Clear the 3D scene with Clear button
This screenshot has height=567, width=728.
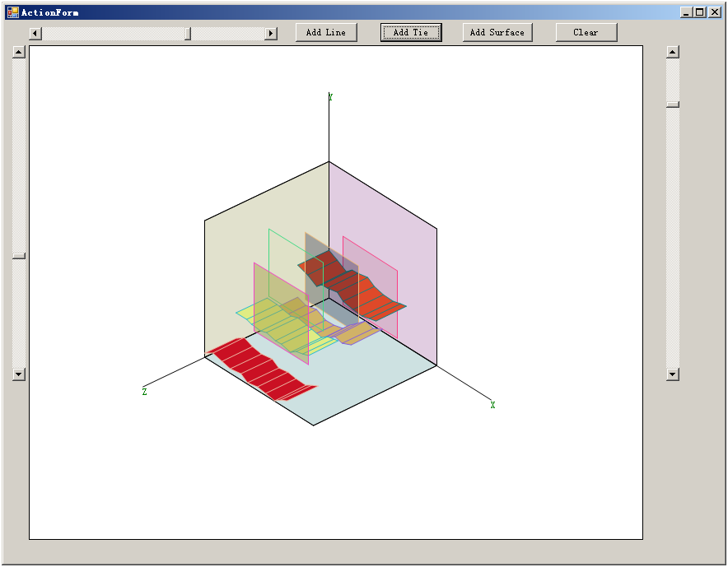click(x=586, y=32)
